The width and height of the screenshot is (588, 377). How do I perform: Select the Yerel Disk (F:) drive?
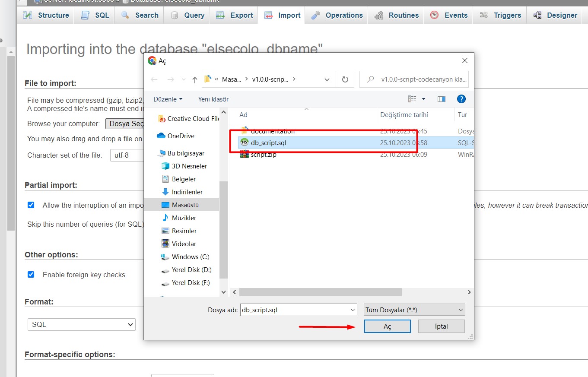point(186,282)
